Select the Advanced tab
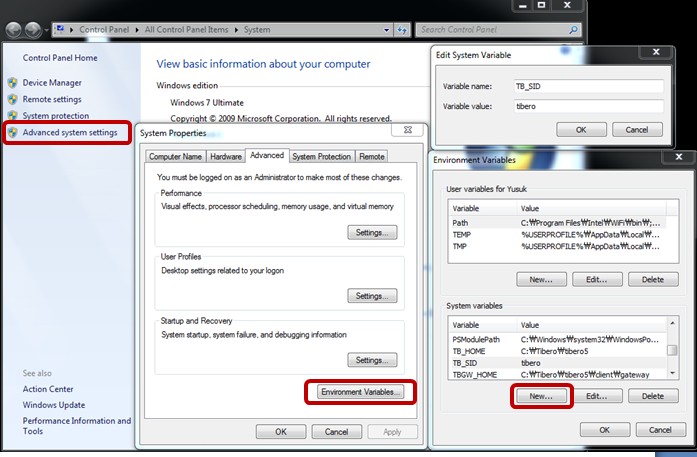The image size is (697, 457). 267,155
